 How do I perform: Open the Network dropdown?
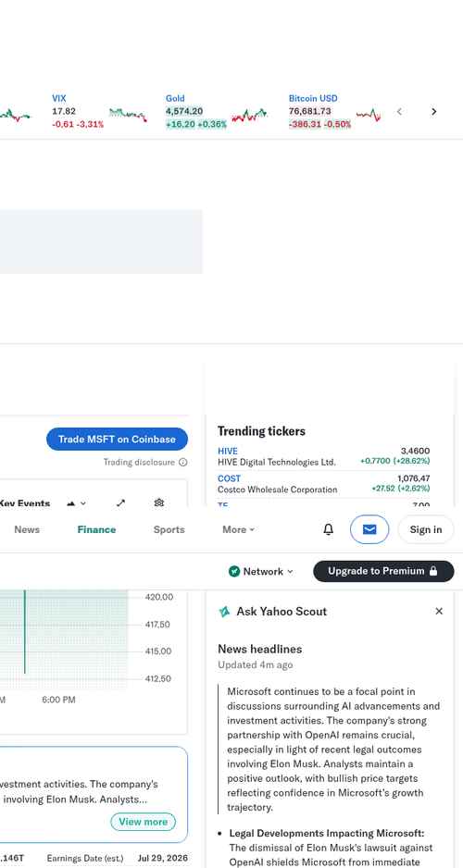pyautogui.click(x=261, y=571)
